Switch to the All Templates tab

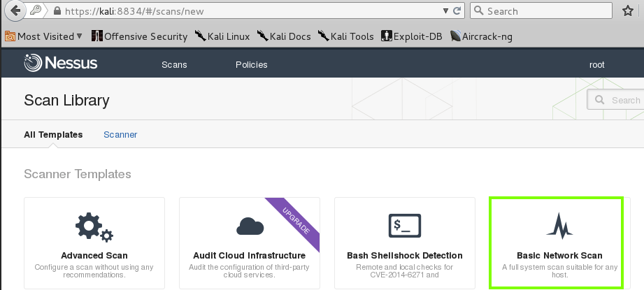(53, 134)
